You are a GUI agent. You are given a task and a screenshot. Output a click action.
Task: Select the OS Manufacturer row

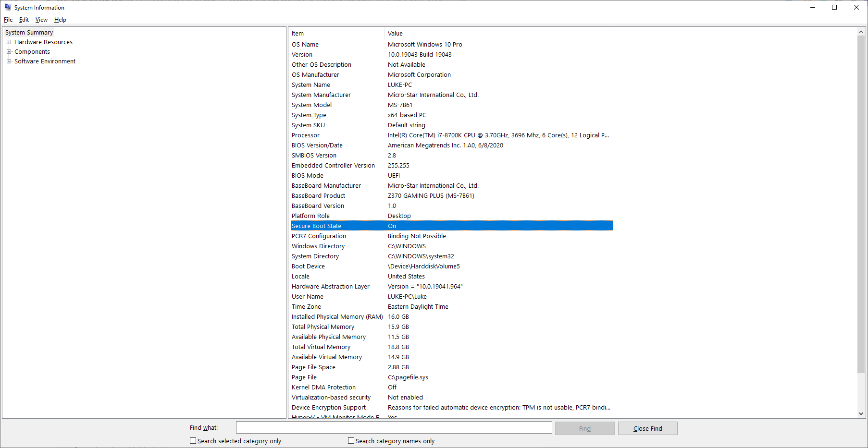(x=452, y=75)
